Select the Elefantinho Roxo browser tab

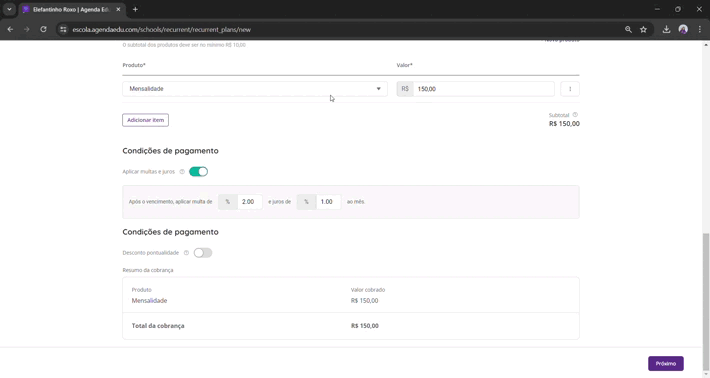click(x=72, y=9)
